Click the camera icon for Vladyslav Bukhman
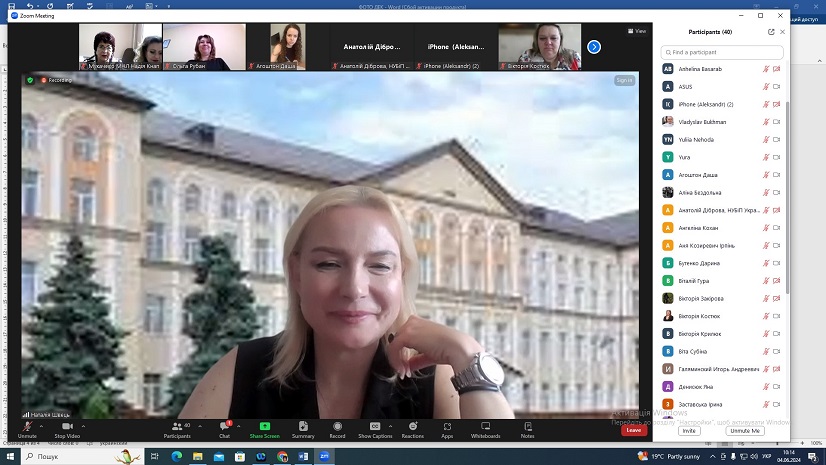Screen dimensions: 826x465 coord(776,122)
